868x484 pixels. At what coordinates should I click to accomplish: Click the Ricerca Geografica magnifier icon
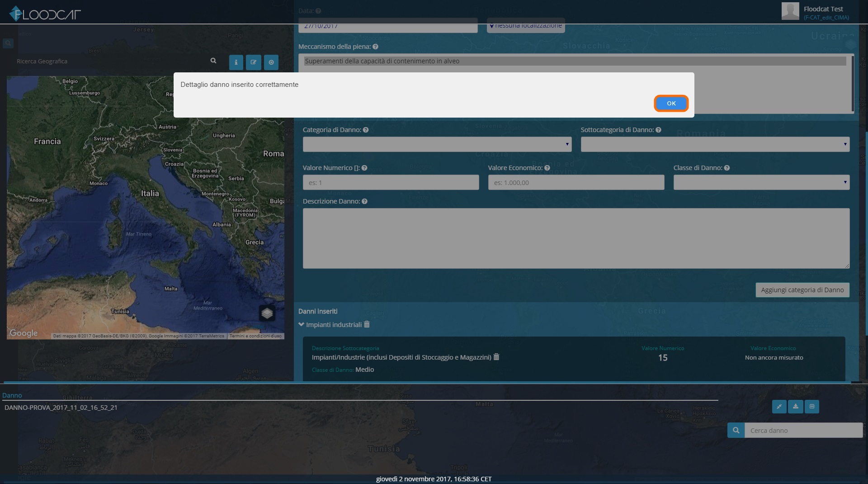coord(213,61)
